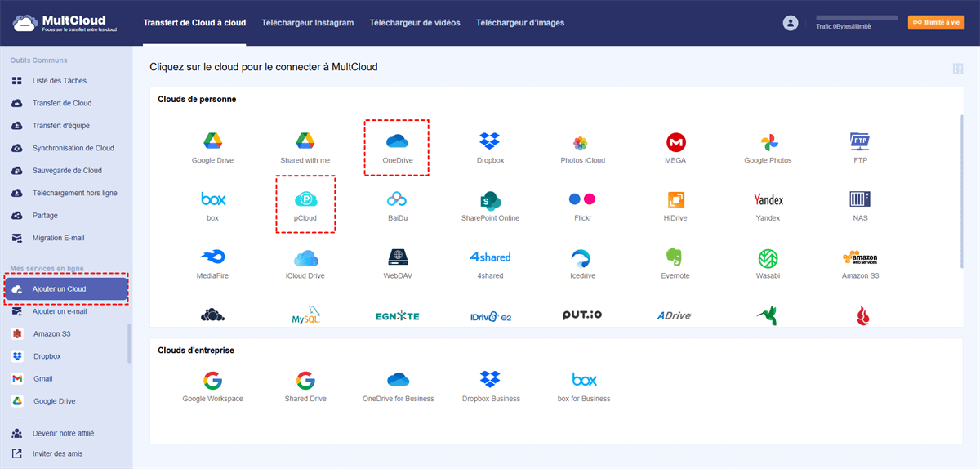The height and width of the screenshot is (469, 980).
Task: Select Shared Drive enterprise cloud
Action: tap(305, 386)
